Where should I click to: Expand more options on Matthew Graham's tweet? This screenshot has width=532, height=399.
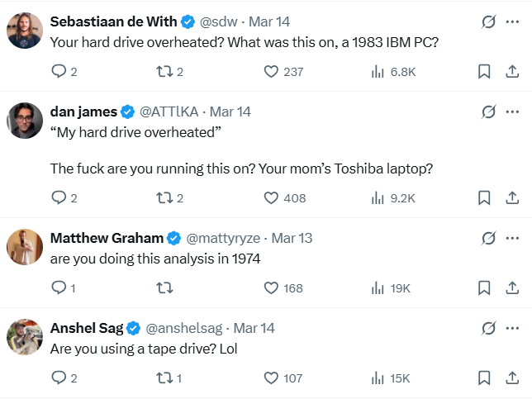click(x=512, y=238)
